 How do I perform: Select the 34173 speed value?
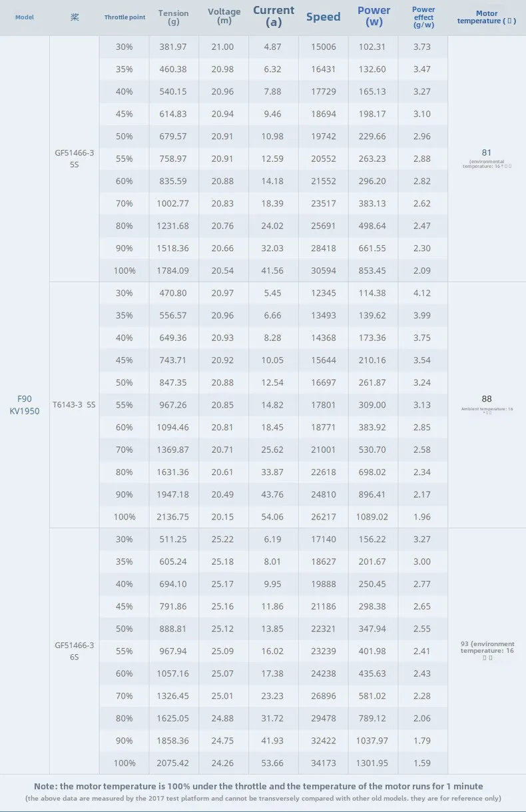point(324,763)
